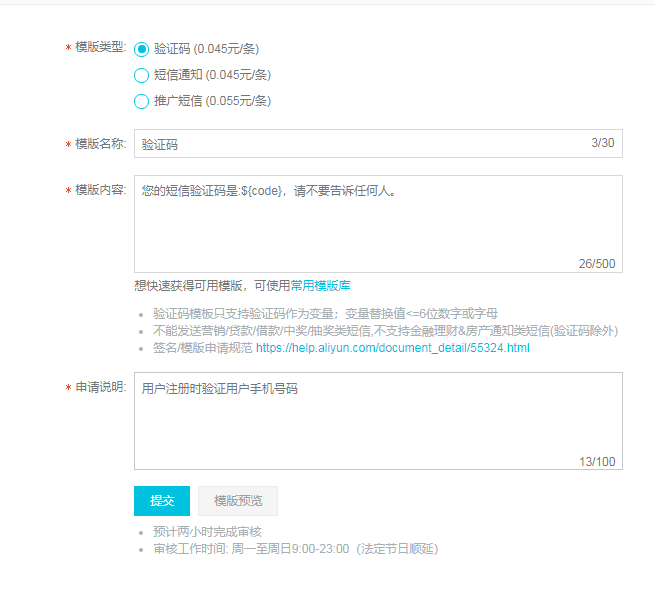The width and height of the screenshot is (655, 602).
Task: Submit the form with 提交 button
Action: pos(162,500)
